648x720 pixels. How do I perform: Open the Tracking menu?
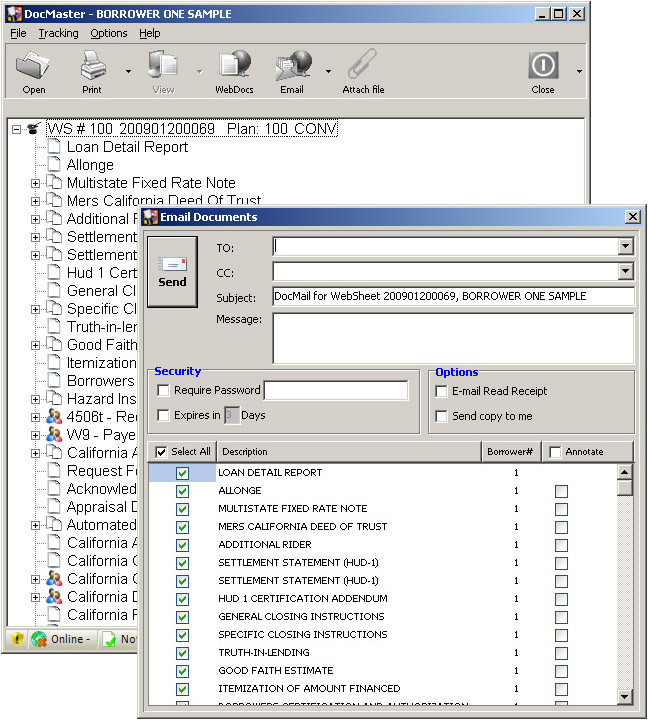[58, 33]
